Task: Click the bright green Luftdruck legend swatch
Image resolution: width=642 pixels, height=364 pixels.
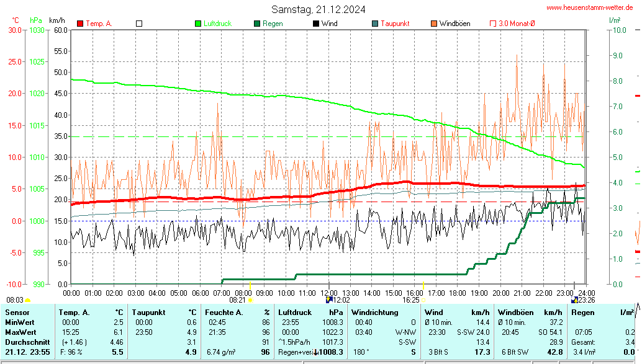Action: click(x=198, y=24)
